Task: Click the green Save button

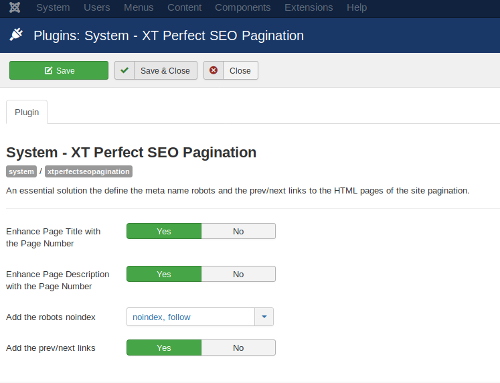Action: point(59,70)
